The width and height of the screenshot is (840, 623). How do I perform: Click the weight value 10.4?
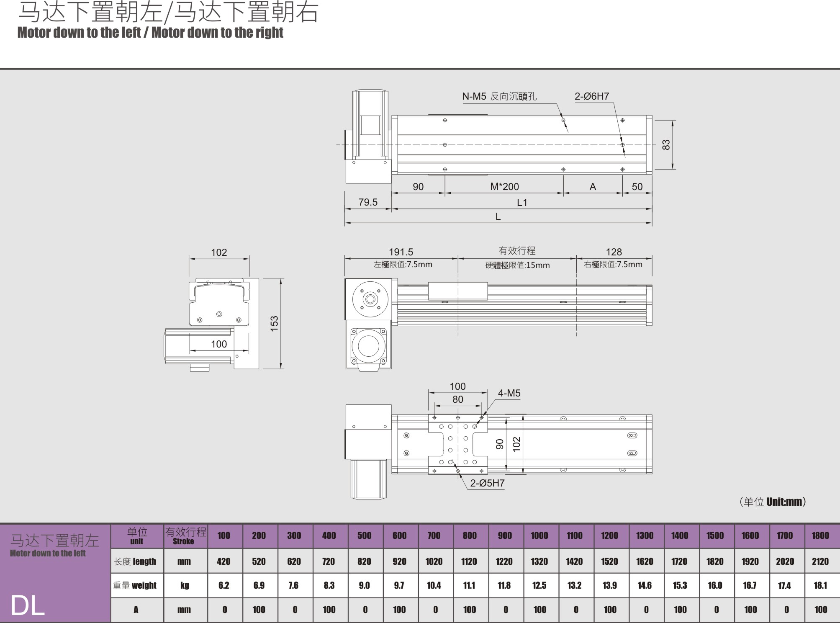click(x=434, y=585)
